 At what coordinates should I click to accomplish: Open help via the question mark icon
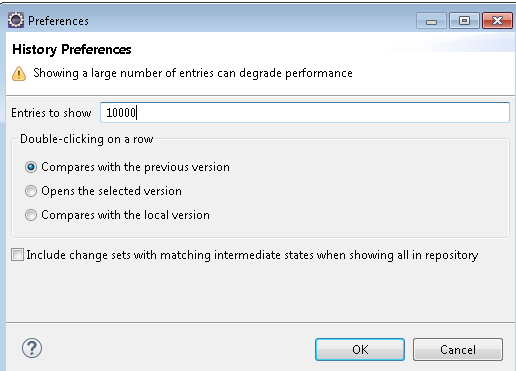click(x=32, y=348)
